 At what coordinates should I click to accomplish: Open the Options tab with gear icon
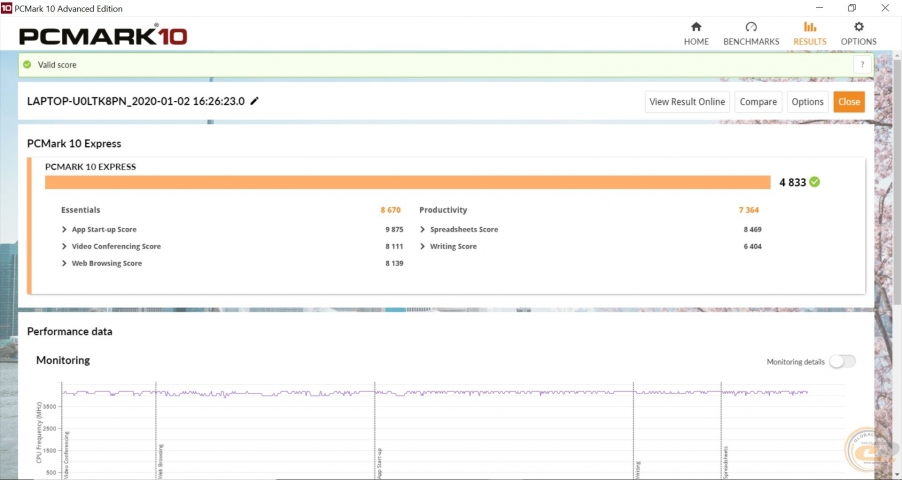tap(858, 33)
